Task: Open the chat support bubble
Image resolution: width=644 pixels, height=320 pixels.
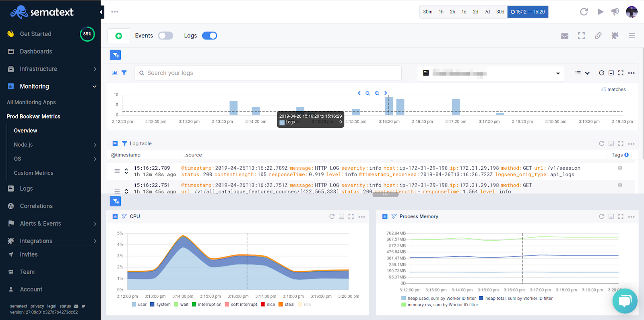Action: tap(625, 301)
